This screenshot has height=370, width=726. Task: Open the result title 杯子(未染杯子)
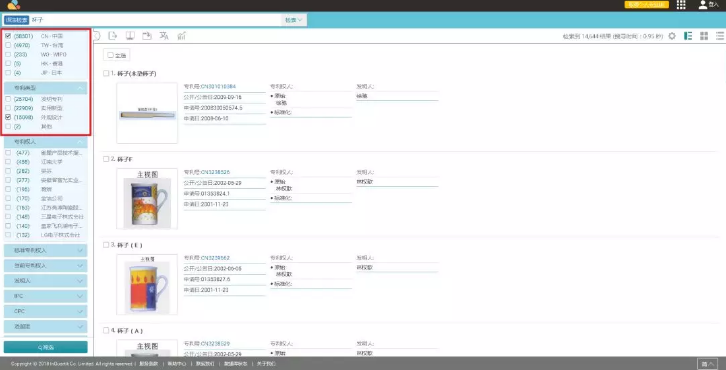137,74
